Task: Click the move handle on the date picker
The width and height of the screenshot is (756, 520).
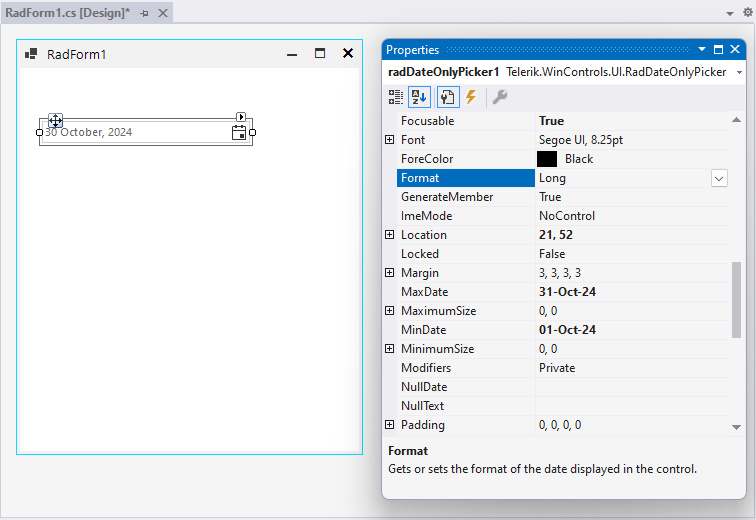Action: pos(55,120)
